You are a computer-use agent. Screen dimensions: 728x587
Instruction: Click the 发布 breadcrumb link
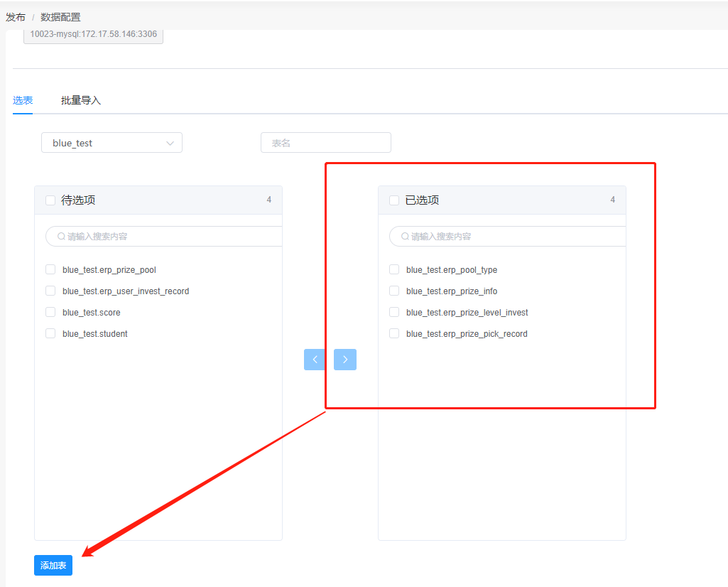coord(16,17)
